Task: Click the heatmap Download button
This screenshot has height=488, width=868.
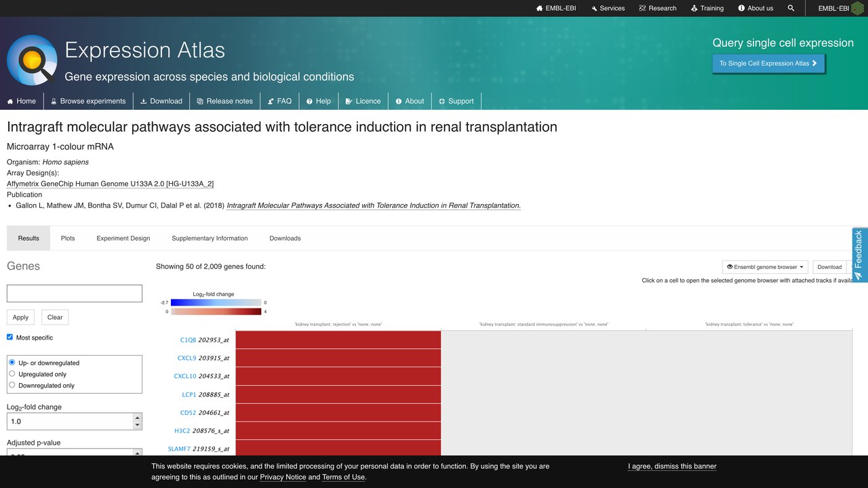Action: pyautogui.click(x=829, y=267)
